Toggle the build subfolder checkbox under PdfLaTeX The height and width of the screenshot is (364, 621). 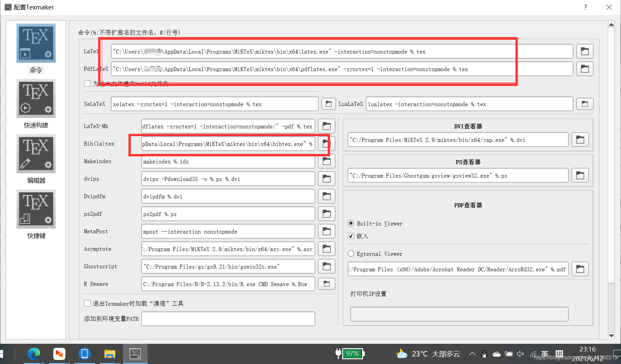click(87, 84)
